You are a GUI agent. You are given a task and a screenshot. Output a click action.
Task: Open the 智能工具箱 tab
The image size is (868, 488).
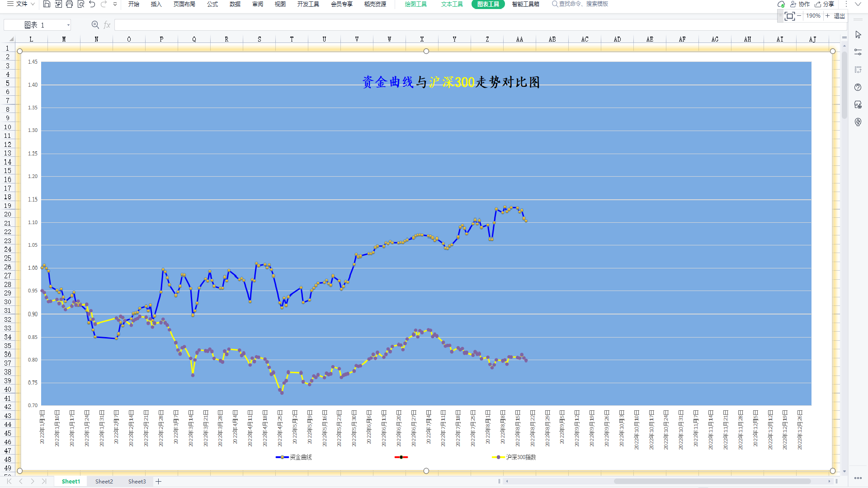tap(526, 4)
